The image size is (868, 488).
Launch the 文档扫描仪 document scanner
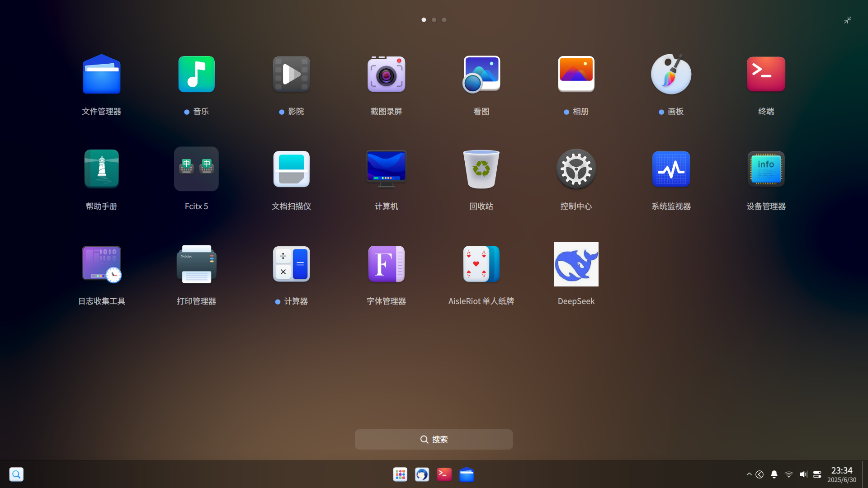coord(291,169)
